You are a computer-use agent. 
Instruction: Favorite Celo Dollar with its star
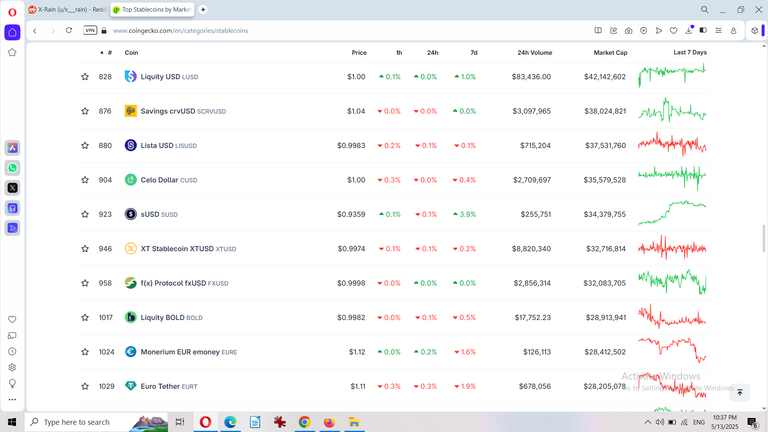(85, 180)
